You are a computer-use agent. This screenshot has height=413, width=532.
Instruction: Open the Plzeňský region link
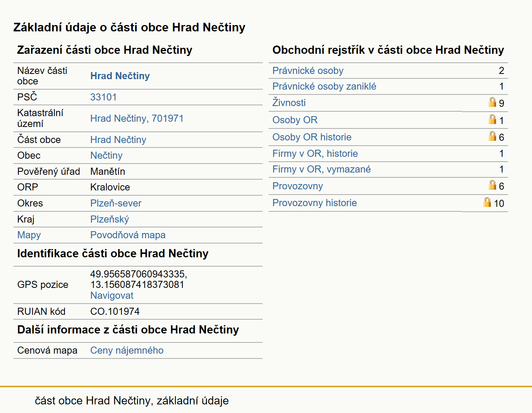coord(109,219)
